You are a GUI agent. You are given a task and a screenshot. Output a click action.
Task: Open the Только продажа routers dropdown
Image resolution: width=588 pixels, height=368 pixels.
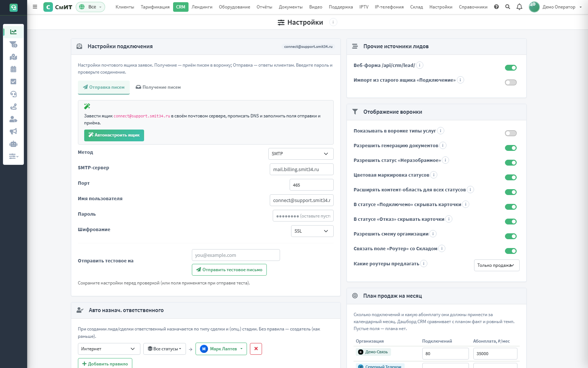(x=496, y=265)
